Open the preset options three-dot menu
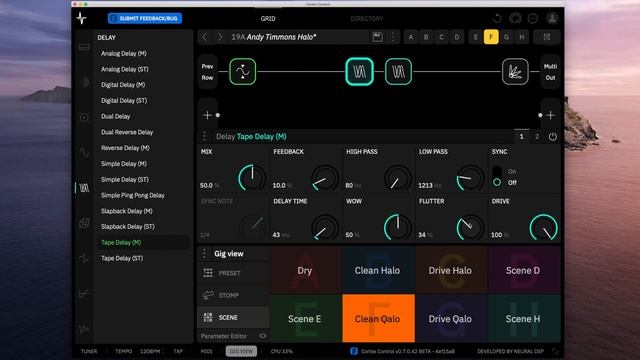The width and height of the screenshot is (640, 360). coord(393,37)
